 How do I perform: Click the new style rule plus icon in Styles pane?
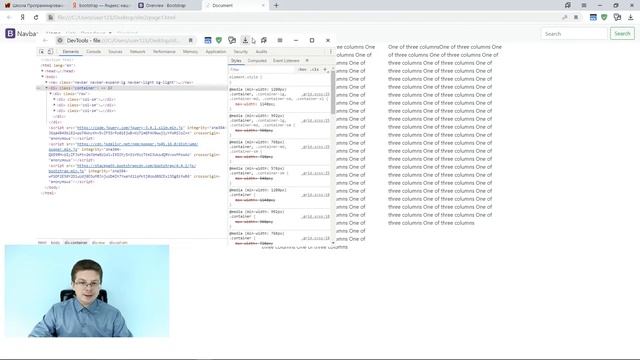pos(325,69)
